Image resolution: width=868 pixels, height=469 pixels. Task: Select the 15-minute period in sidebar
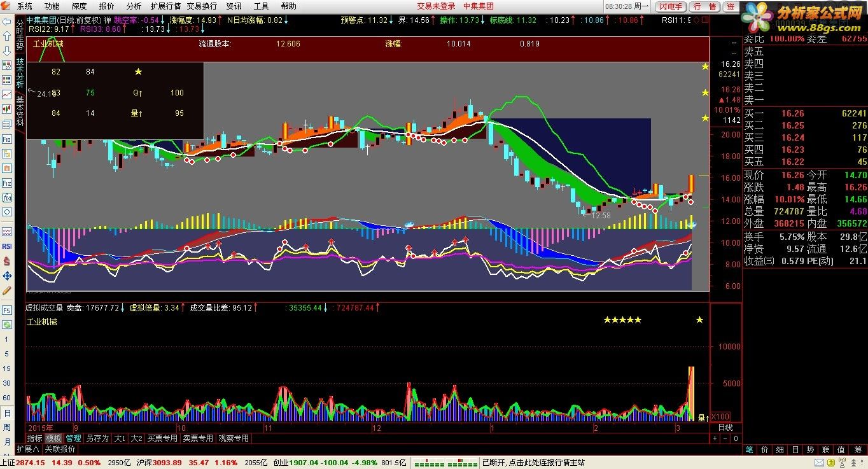point(7,368)
